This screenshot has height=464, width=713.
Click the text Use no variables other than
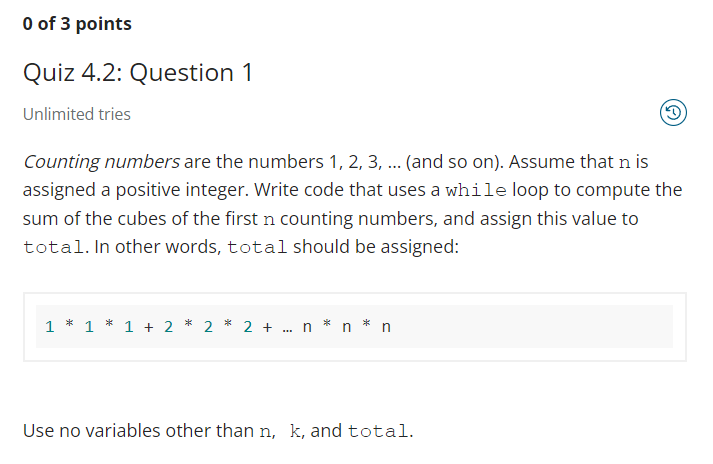pyautogui.click(x=138, y=431)
